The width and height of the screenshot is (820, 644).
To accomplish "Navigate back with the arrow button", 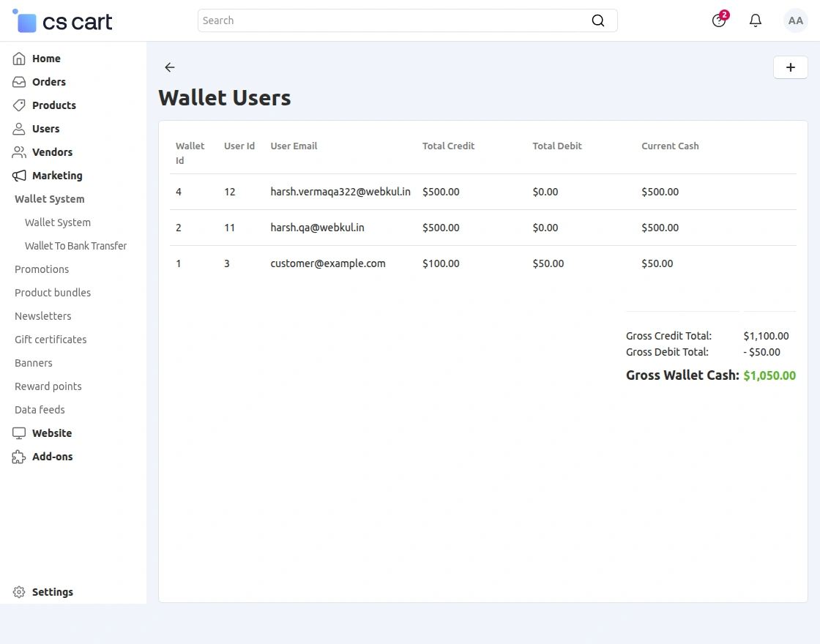I will click(169, 67).
